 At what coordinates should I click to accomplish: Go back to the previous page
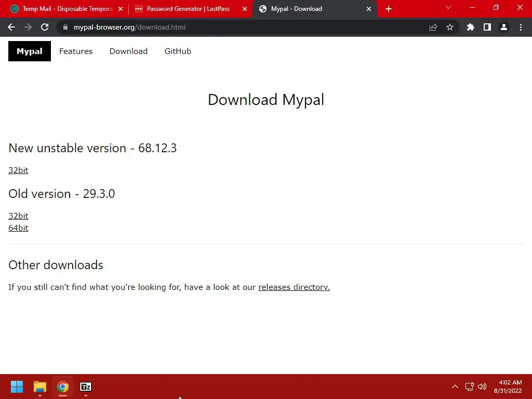(11, 27)
